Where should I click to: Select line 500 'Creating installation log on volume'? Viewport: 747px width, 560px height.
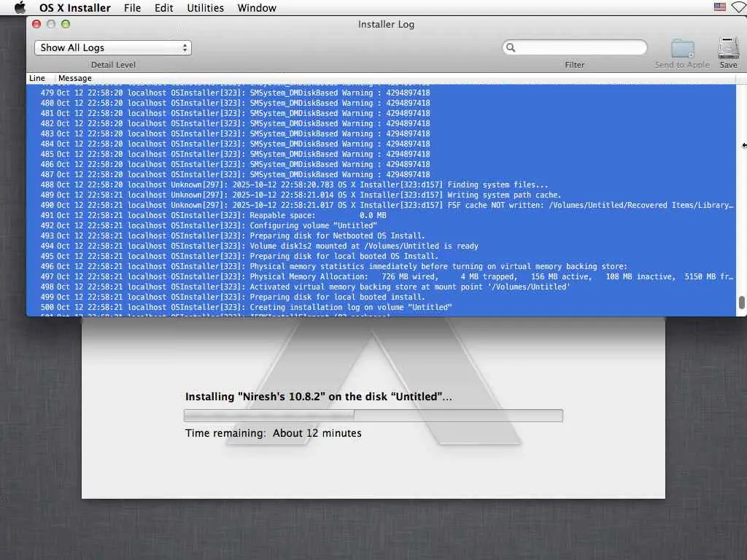click(381, 308)
